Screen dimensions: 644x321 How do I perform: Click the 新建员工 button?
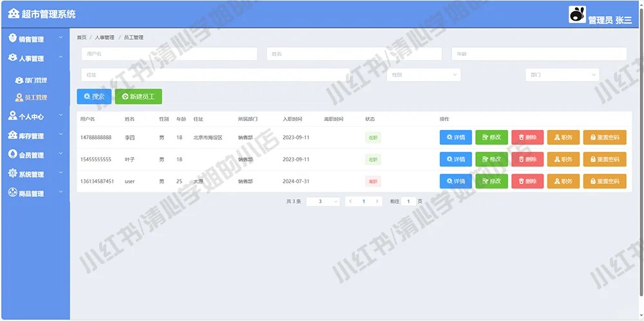(x=138, y=96)
